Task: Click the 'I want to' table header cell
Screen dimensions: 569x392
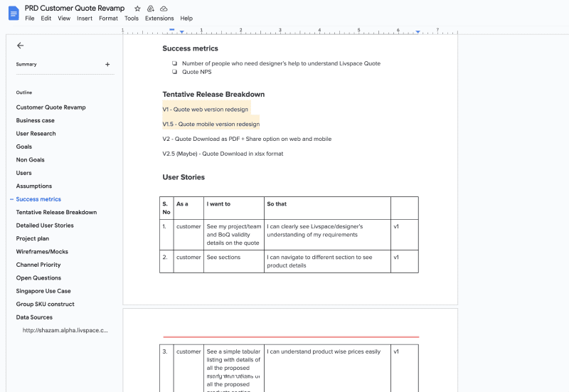Action: (x=234, y=208)
